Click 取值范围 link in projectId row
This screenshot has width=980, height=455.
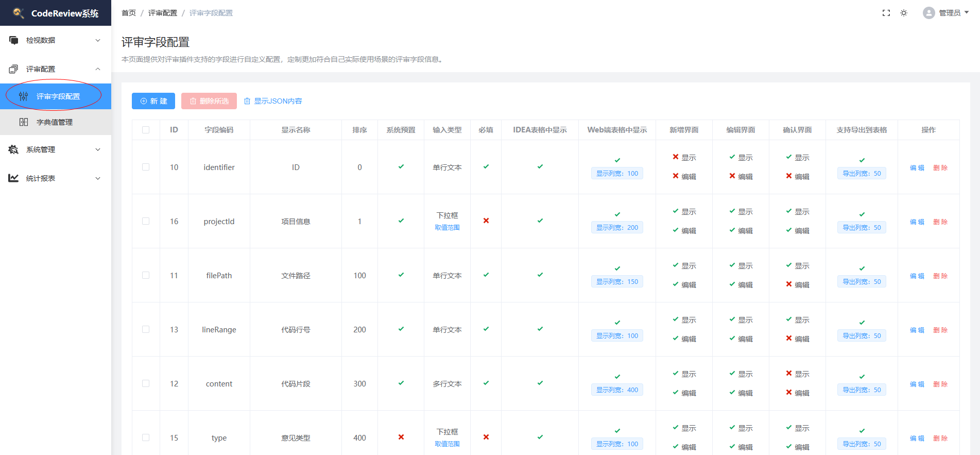tap(447, 228)
